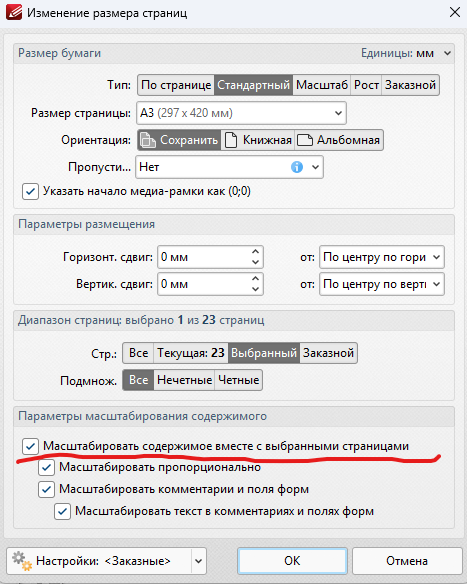The height and width of the screenshot is (584, 467).
Task: Choose Сохранить orientation option
Action: (x=179, y=140)
